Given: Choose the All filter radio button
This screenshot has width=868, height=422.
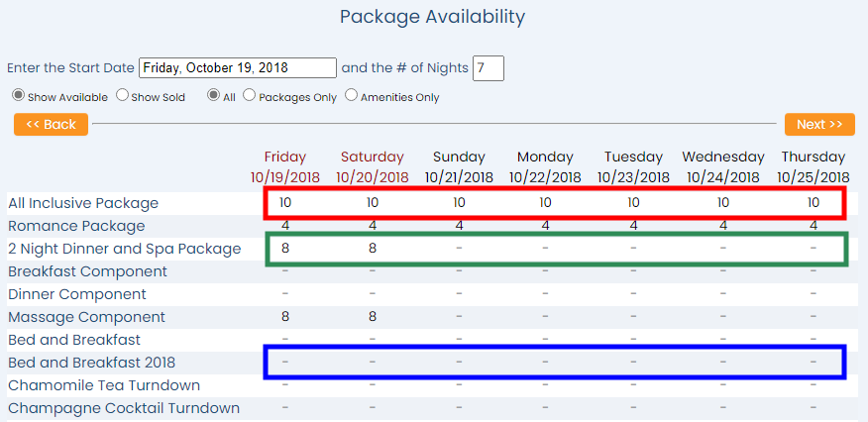Looking at the screenshot, I should click(x=213, y=96).
